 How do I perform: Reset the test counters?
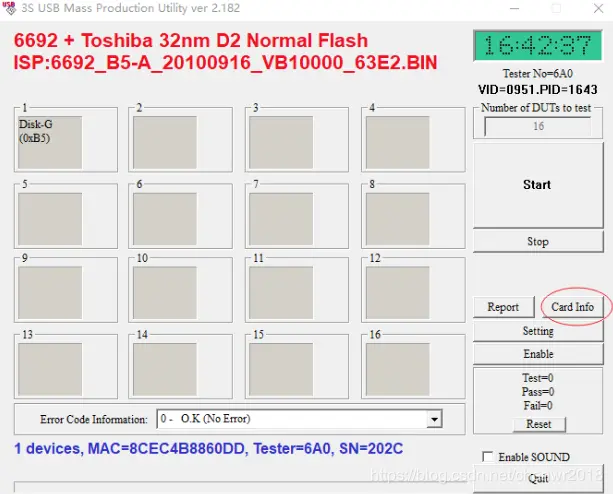(x=539, y=424)
